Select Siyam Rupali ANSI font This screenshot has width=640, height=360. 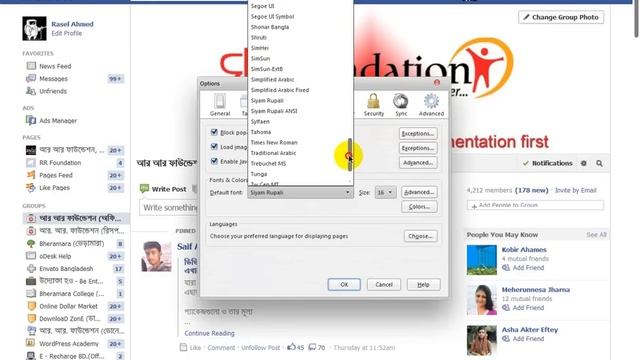click(x=274, y=111)
